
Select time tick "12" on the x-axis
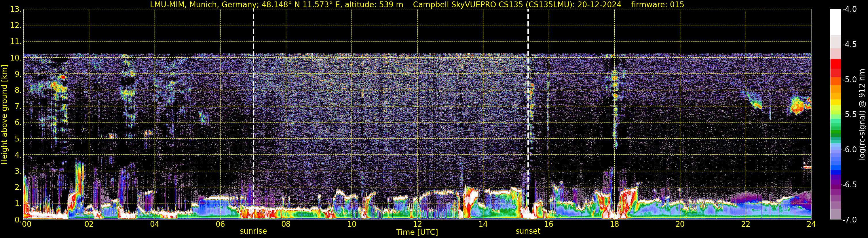pos(417,224)
